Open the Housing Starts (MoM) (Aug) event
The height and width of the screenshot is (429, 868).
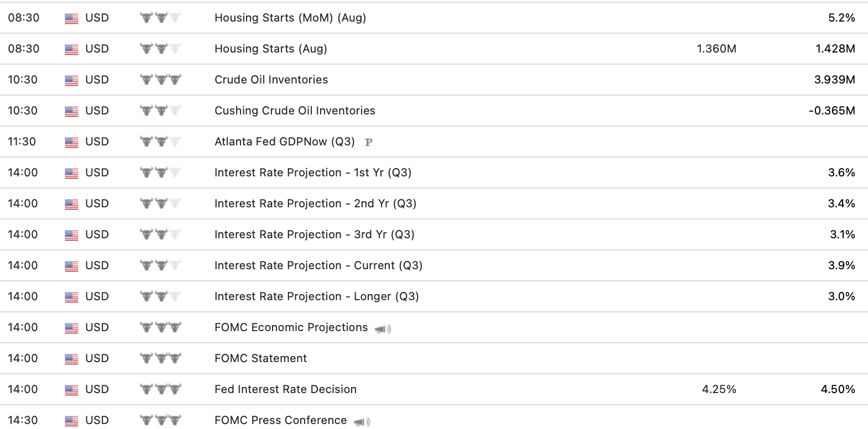tap(290, 18)
